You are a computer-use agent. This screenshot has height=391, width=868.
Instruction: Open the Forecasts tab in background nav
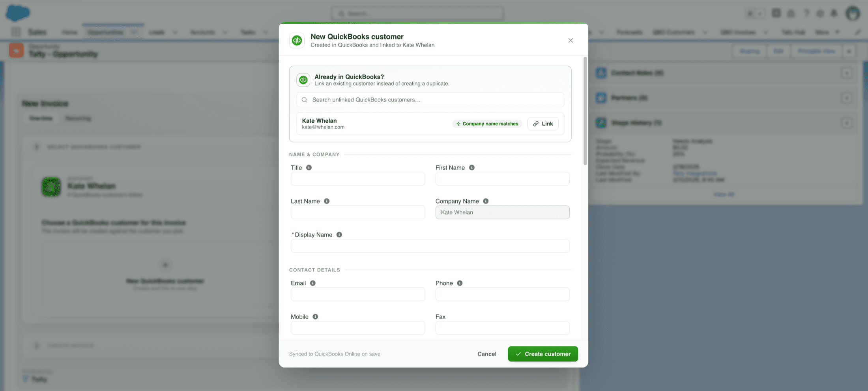tap(629, 32)
